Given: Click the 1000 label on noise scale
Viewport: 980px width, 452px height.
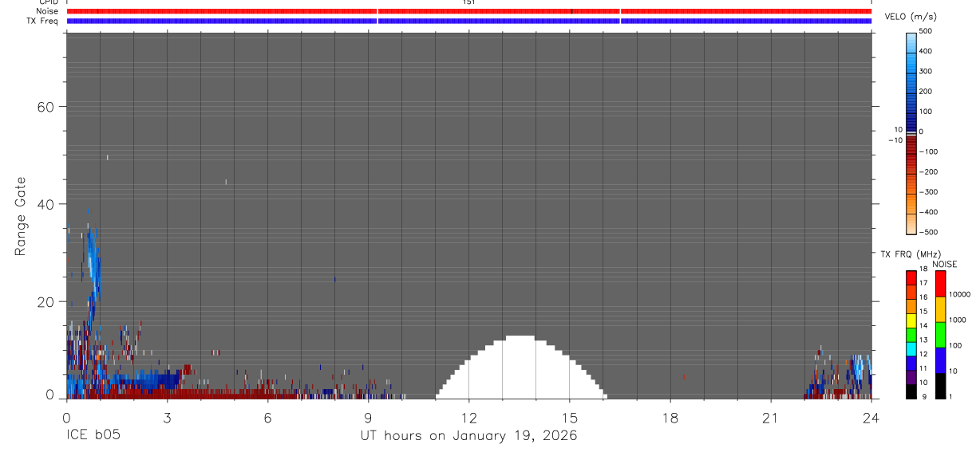Looking at the screenshot, I should [x=959, y=320].
